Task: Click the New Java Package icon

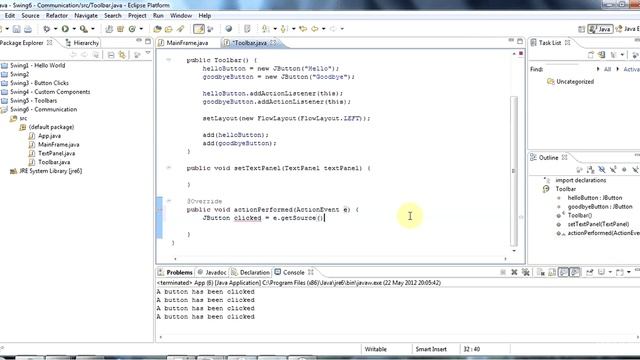Action: click(x=120, y=29)
